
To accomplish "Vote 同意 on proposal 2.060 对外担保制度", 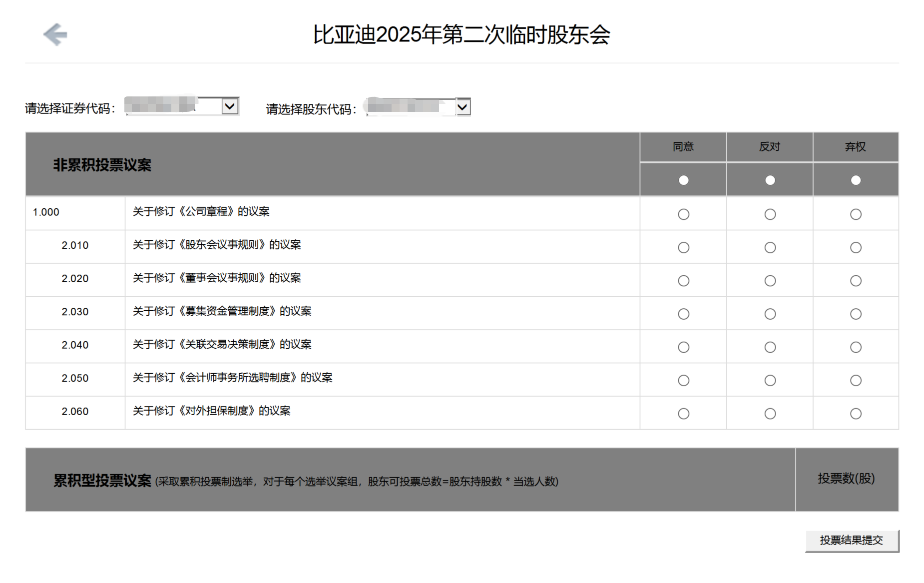I will pyautogui.click(x=683, y=414).
